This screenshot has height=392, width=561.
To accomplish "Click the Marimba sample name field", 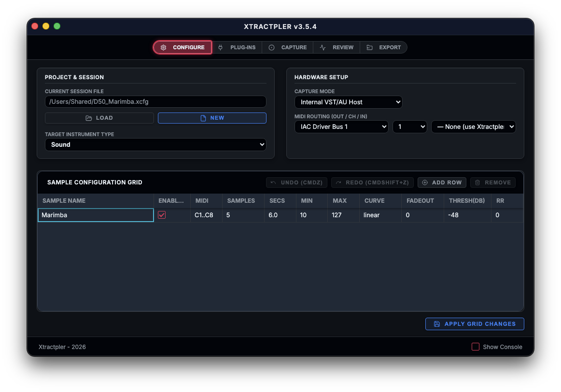I will click(x=96, y=215).
